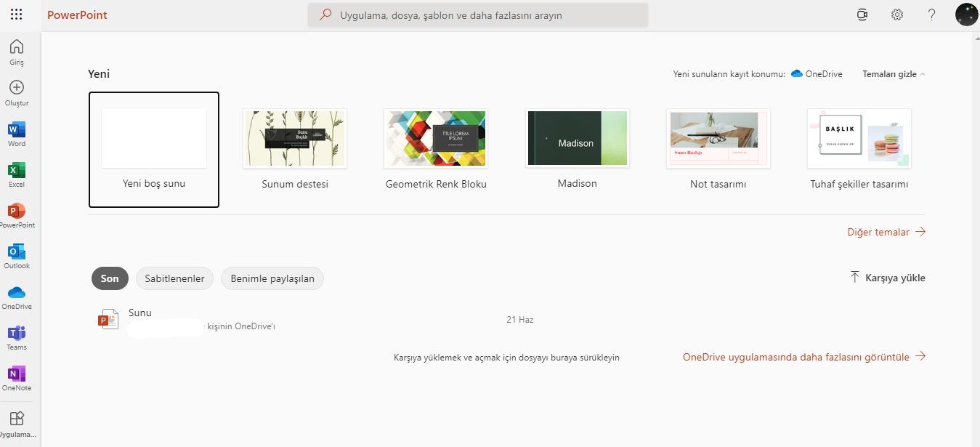Screen dimensions: 980x447
Task: Click the 21 Haz date entry
Action: point(520,320)
